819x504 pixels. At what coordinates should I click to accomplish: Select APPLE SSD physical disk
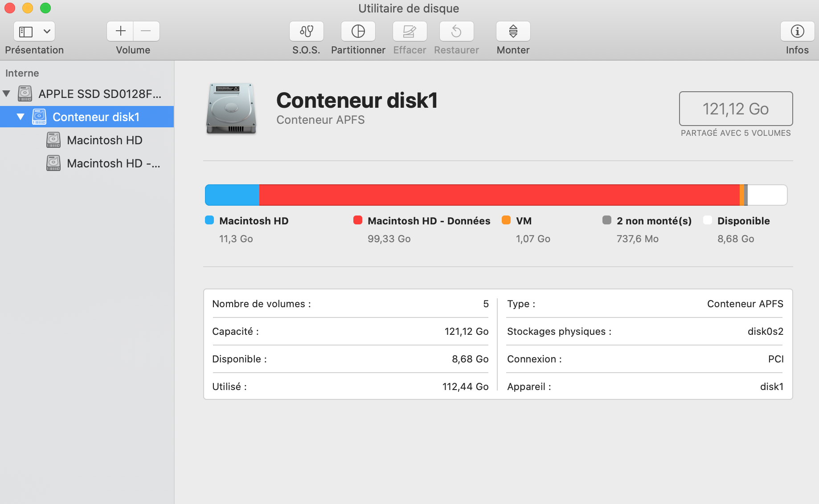[x=100, y=94]
